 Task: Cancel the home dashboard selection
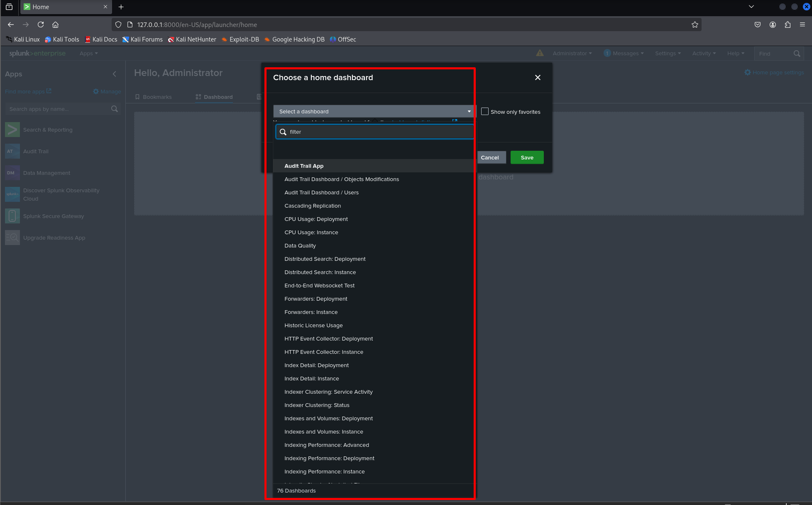point(491,157)
